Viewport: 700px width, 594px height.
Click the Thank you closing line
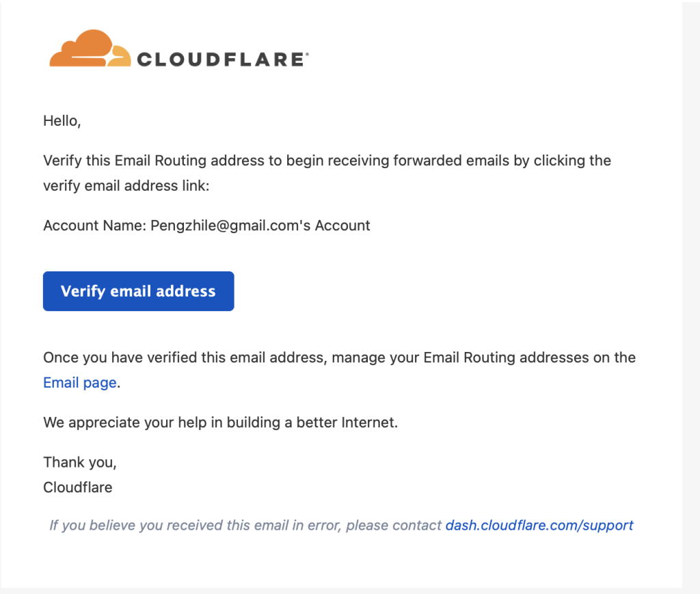click(80, 462)
